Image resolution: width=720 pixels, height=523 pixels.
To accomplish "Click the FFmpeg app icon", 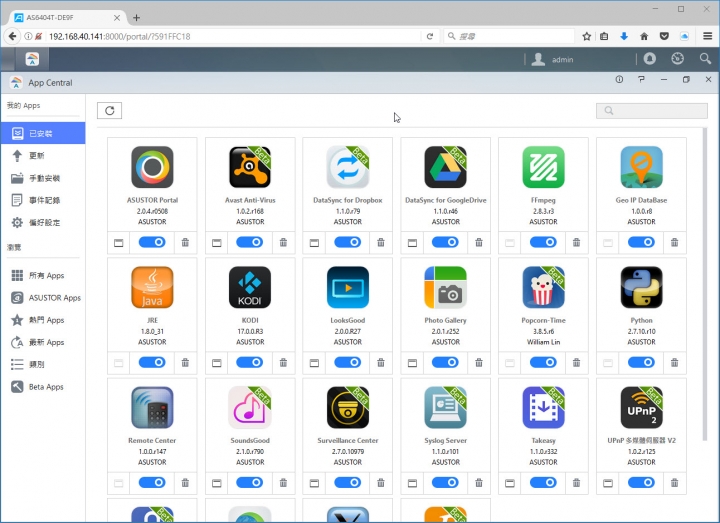I will [543, 167].
